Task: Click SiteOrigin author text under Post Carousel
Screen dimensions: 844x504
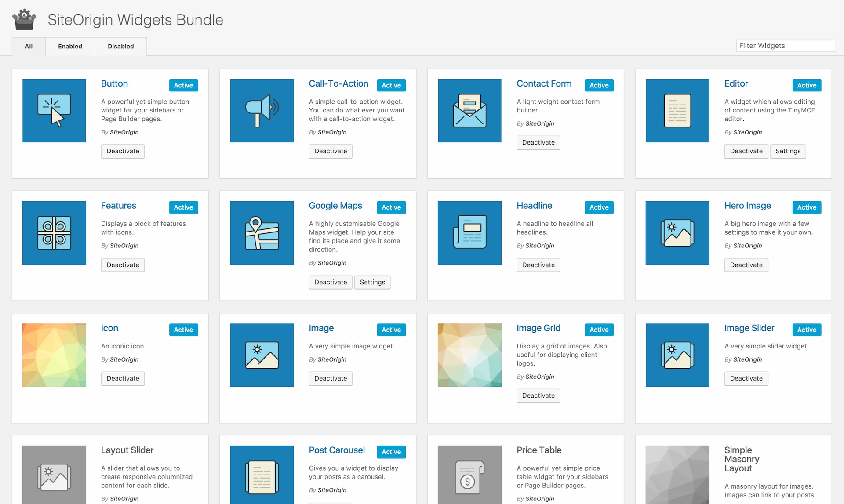Action: click(x=332, y=490)
